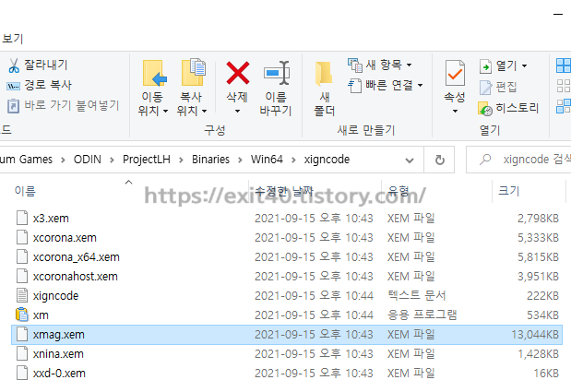
Task: Open Properties (속성) checkmark icon
Action: click(x=455, y=73)
